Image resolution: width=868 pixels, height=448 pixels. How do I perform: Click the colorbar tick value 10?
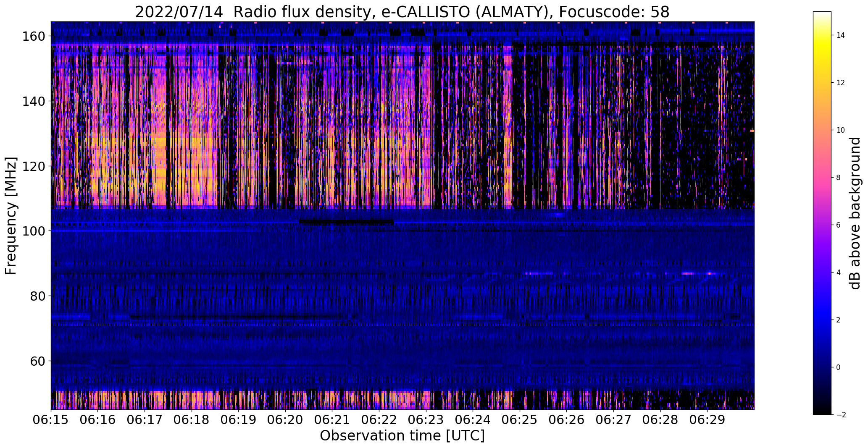point(841,130)
